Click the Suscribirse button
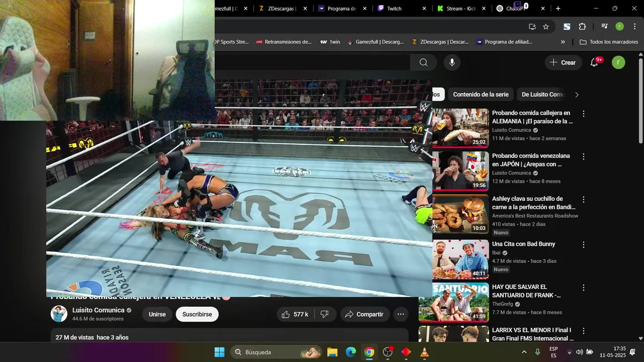 pyautogui.click(x=197, y=314)
